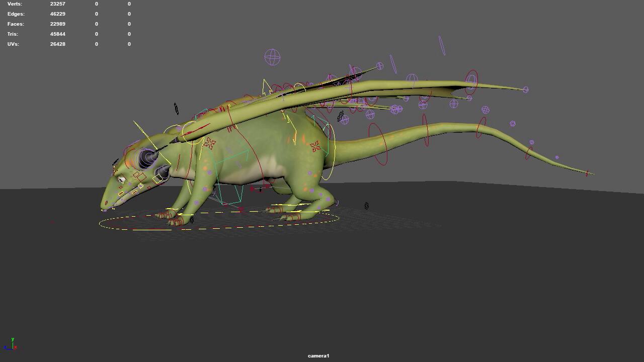
Task: Pick the purple sphere at the far wing tip
Action: tap(526, 89)
